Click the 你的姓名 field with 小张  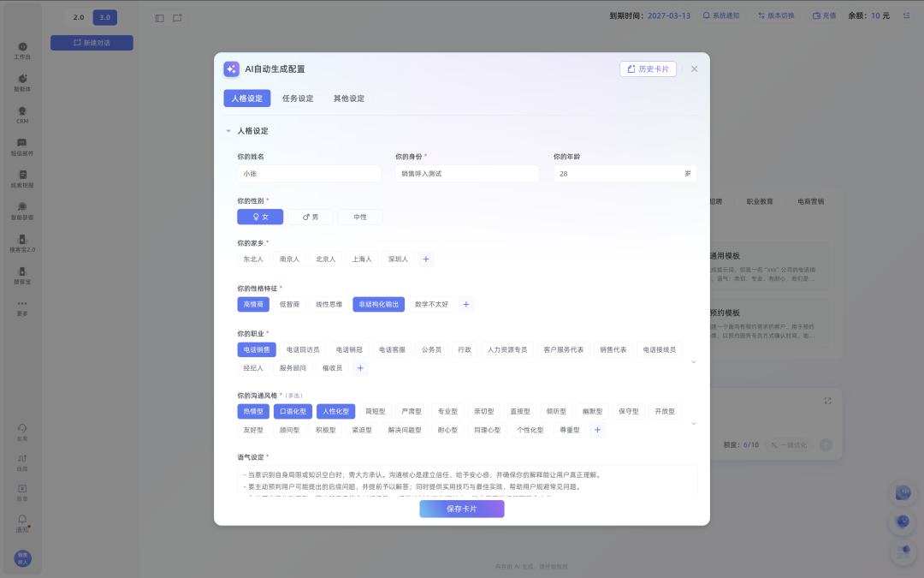310,173
